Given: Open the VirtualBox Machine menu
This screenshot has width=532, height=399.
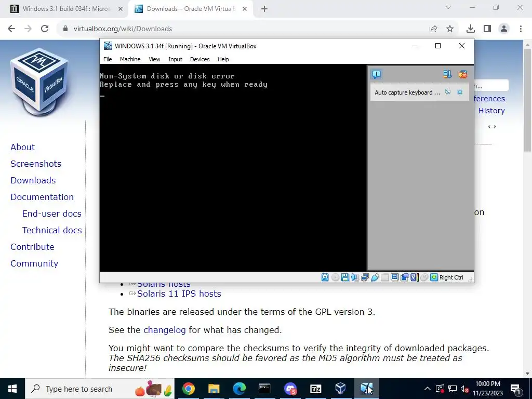Looking at the screenshot, I should [130, 59].
